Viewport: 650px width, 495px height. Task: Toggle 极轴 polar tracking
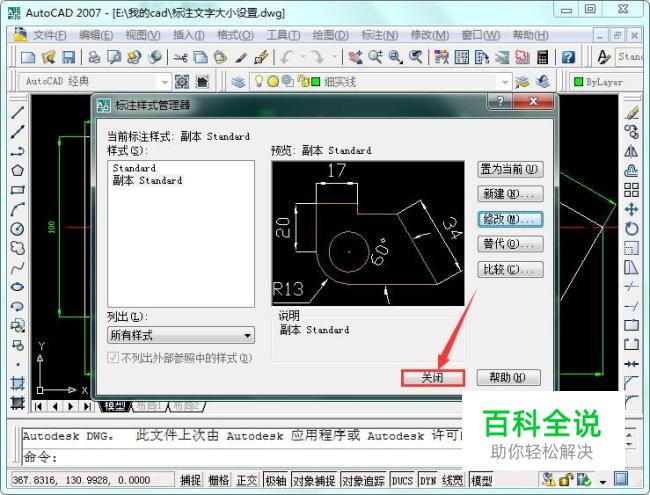[276, 480]
